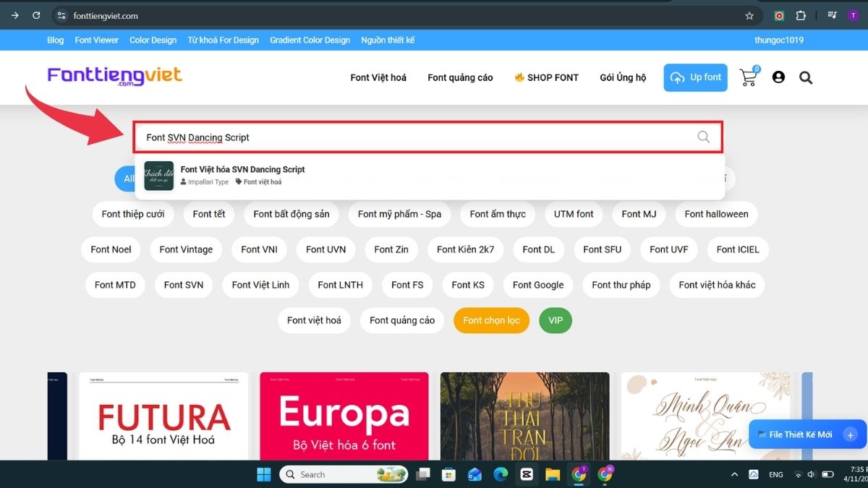Select the Font tết tag
The image size is (868, 488).
point(209,214)
